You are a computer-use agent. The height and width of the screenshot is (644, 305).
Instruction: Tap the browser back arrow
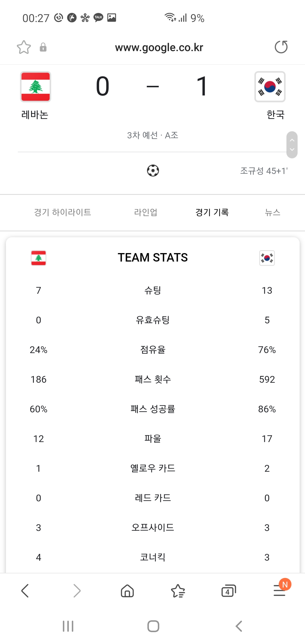tap(25, 591)
